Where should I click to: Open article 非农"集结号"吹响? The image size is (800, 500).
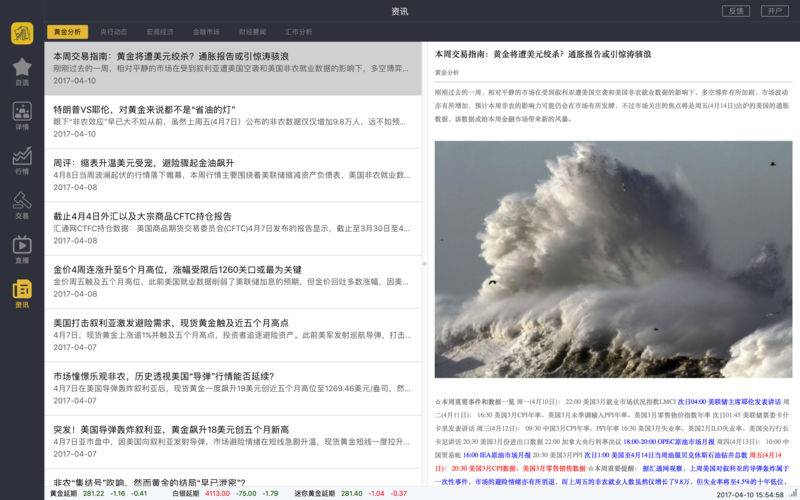[x=233, y=479]
